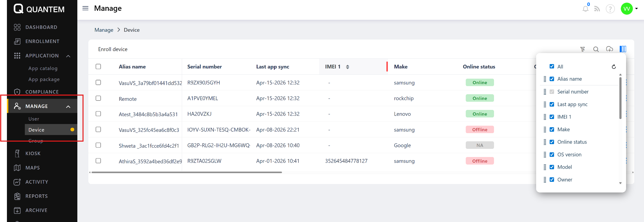
Task: Toggle the OS version column checkbox
Action: (x=552, y=154)
